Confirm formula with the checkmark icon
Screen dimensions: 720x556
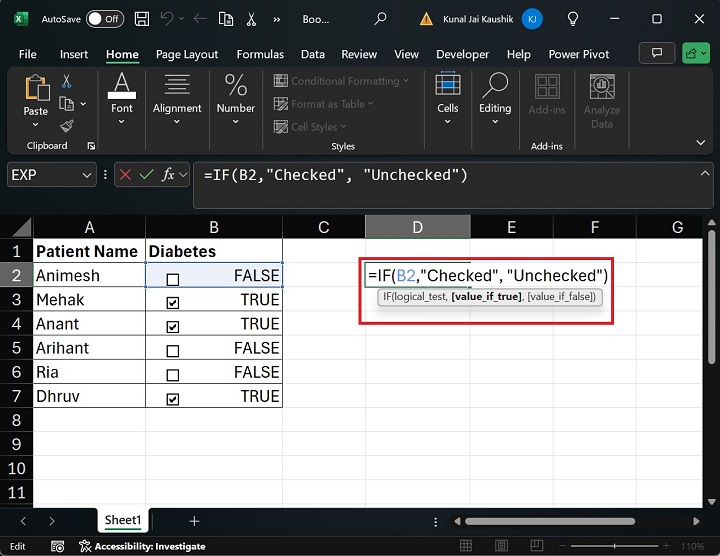147,175
